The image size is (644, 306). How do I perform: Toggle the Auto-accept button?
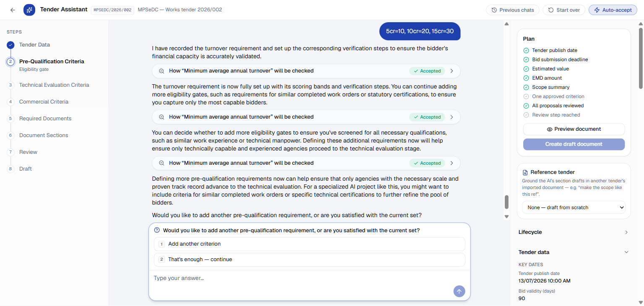pos(613,10)
